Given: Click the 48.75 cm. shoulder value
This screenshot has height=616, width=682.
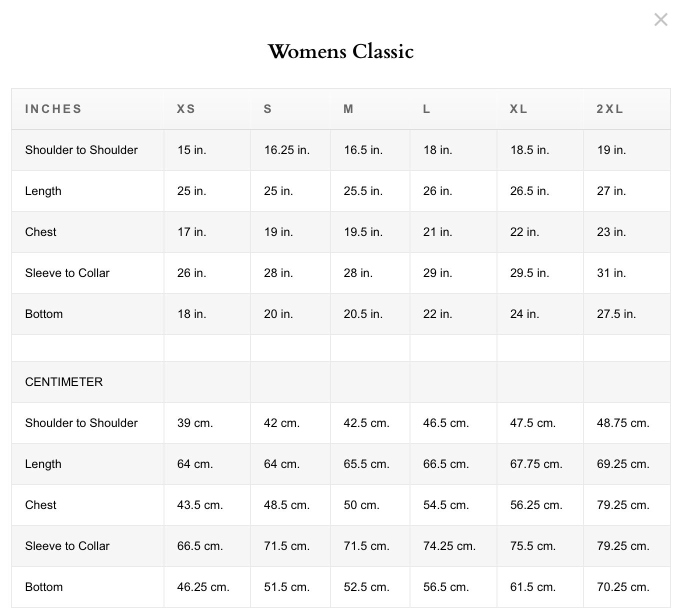Looking at the screenshot, I should click(623, 423).
